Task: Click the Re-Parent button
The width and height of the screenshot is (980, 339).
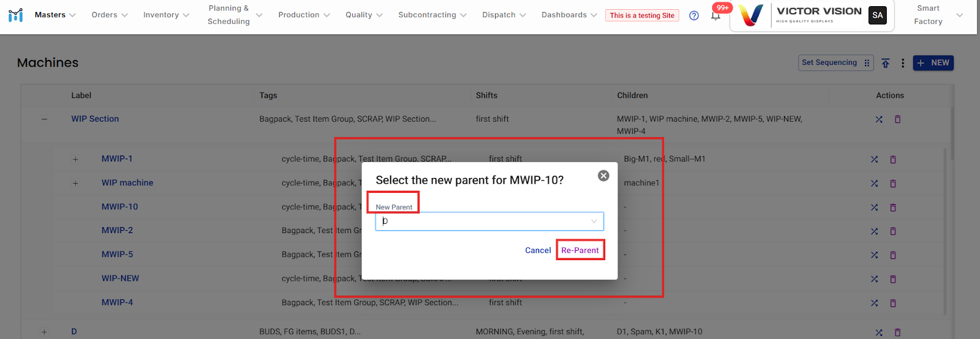Action: click(x=580, y=250)
